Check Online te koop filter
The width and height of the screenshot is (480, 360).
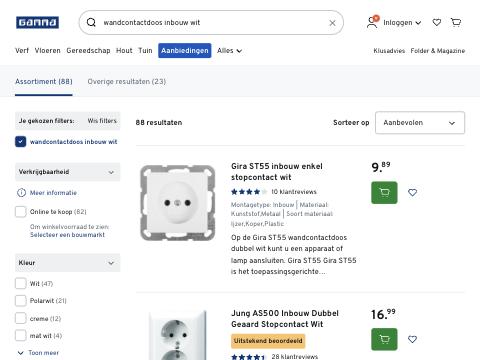pyautogui.click(x=20, y=212)
